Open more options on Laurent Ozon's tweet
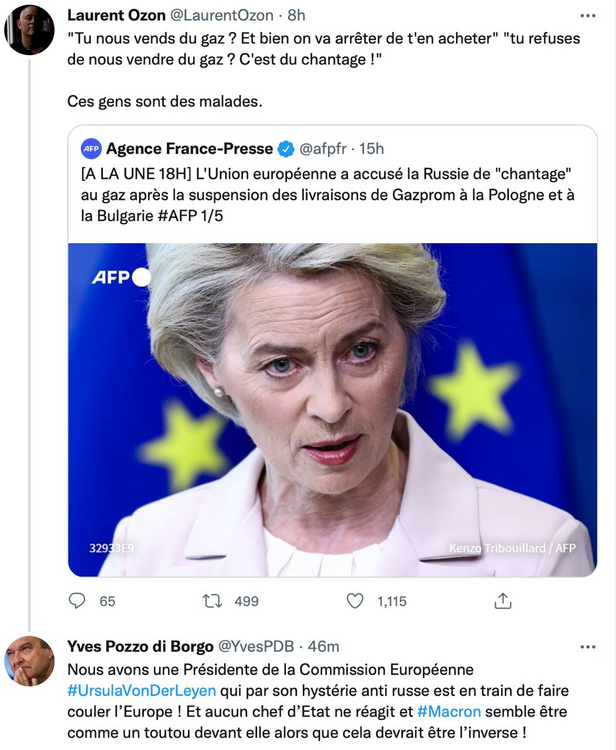 pyautogui.click(x=588, y=17)
